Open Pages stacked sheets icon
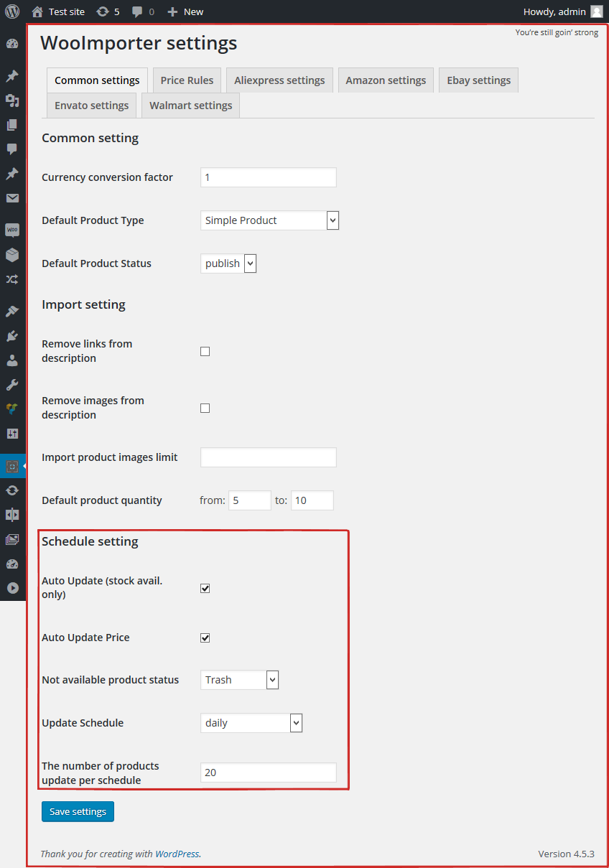The width and height of the screenshot is (609, 868). tap(12, 125)
